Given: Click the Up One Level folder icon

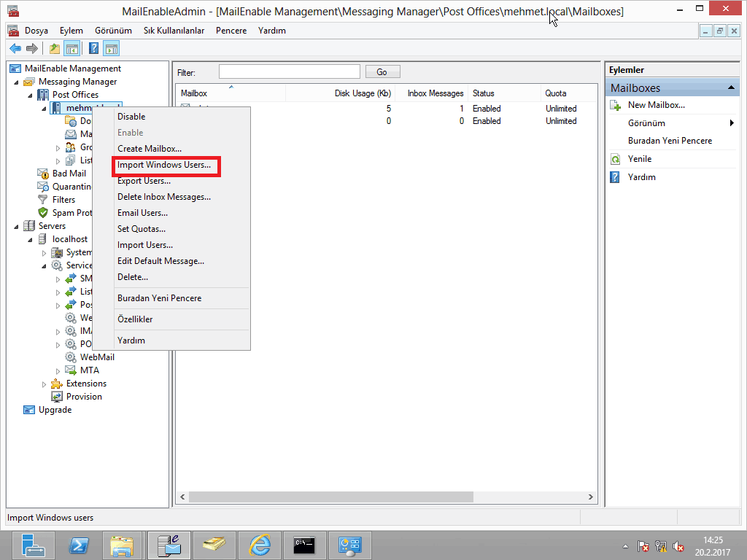Looking at the screenshot, I should pyautogui.click(x=55, y=48).
